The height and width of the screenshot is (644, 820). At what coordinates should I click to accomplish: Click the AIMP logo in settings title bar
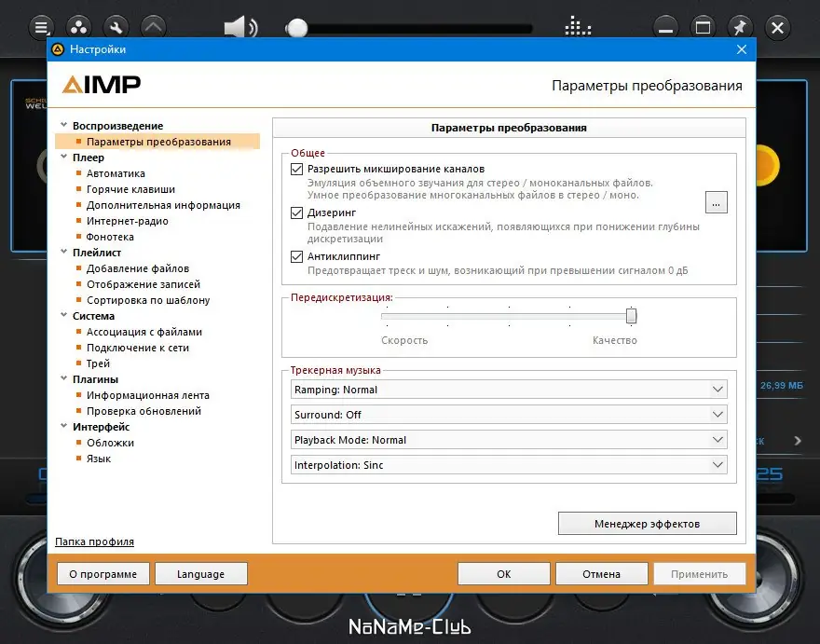[x=58, y=49]
